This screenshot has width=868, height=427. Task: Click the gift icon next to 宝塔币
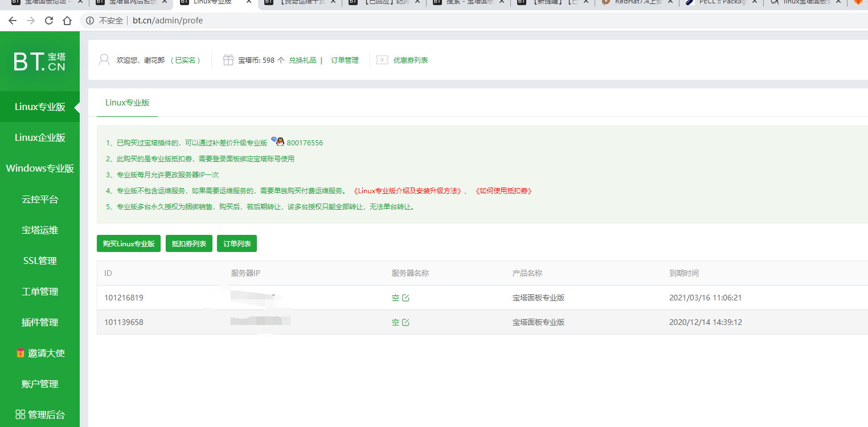pos(228,60)
